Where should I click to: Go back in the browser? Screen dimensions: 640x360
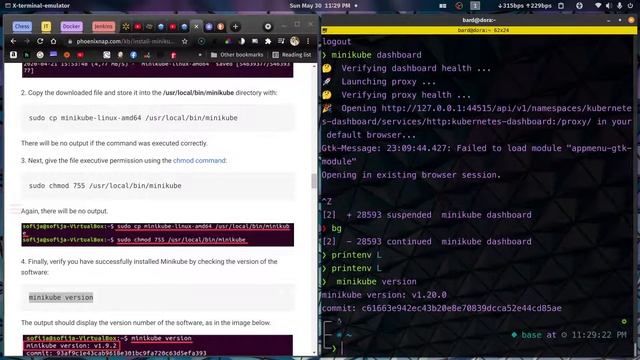pyautogui.click(x=13, y=41)
